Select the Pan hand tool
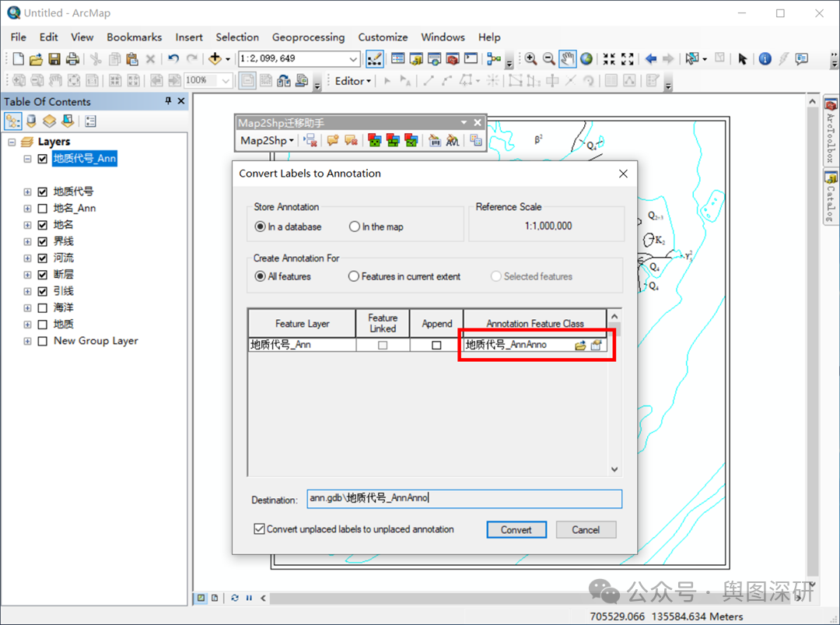 pos(568,59)
